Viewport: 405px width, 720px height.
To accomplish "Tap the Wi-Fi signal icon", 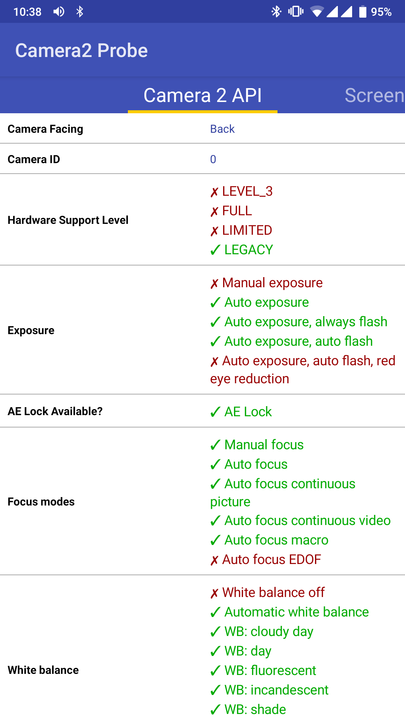I will point(317,12).
